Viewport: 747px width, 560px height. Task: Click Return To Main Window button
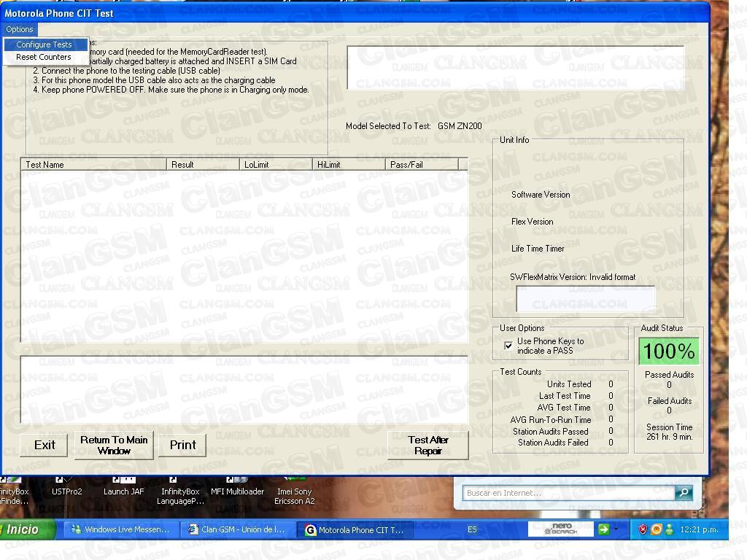coord(114,445)
